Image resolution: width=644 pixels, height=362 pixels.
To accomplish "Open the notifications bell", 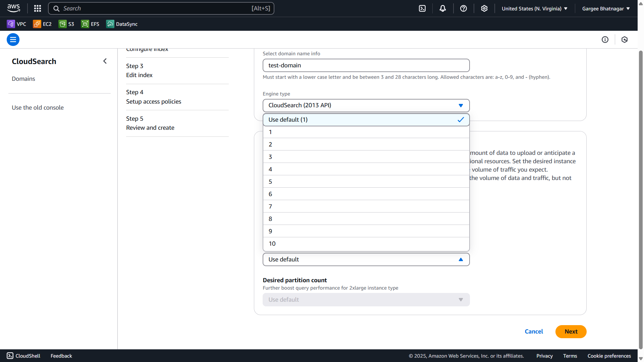I will point(443,8).
